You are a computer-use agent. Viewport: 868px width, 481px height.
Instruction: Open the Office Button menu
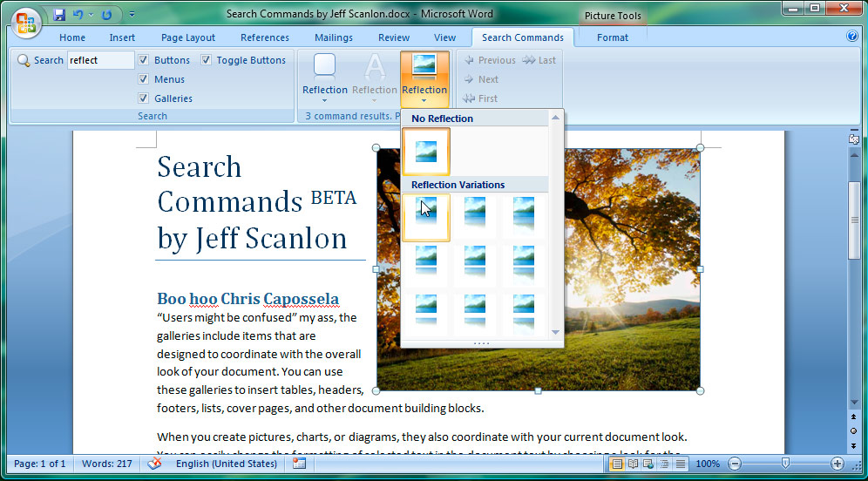tap(26, 23)
